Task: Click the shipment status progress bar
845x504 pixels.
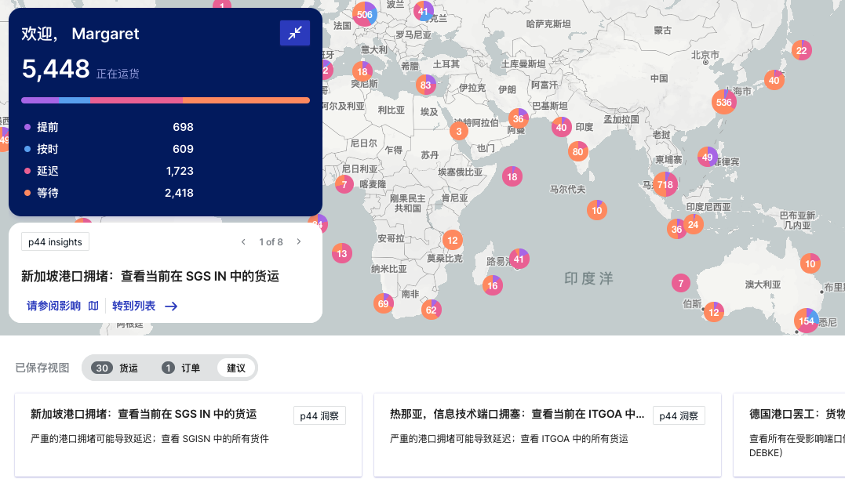Action: pyautogui.click(x=166, y=100)
